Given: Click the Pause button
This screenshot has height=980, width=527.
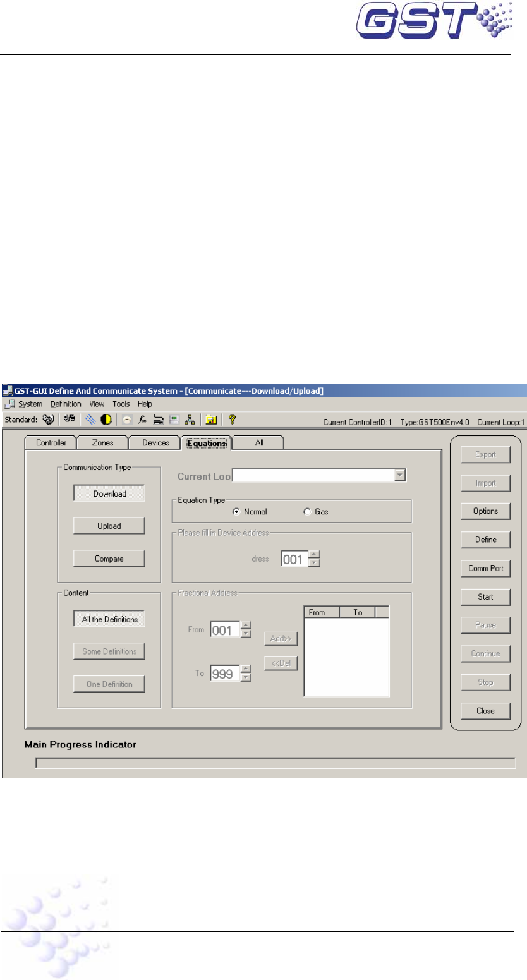Looking at the screenshot, I should [x=485, y=625].
